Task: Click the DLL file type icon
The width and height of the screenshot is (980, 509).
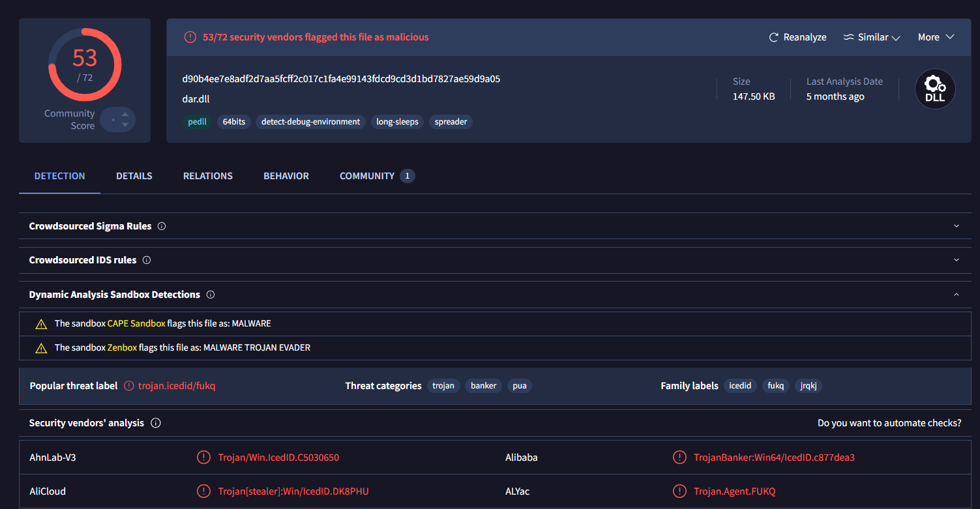Action: tap(935, 89)
